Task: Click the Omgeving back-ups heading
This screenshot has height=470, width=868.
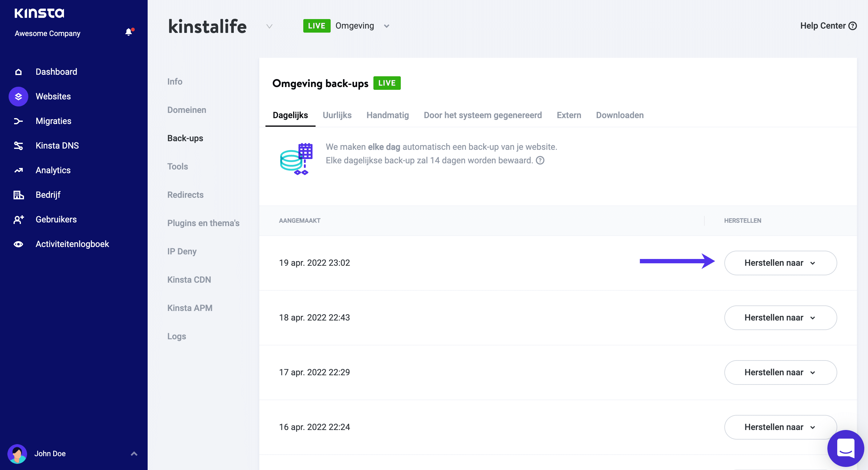Action: (320, 84)
